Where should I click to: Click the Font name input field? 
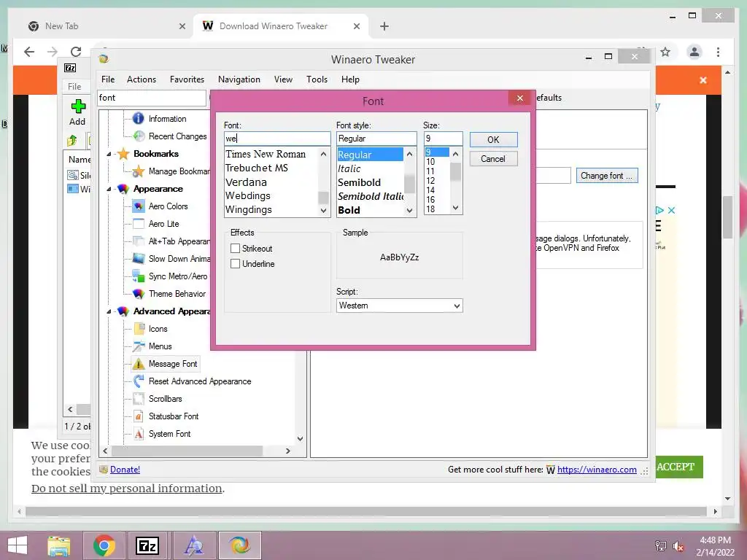(276, 139)
